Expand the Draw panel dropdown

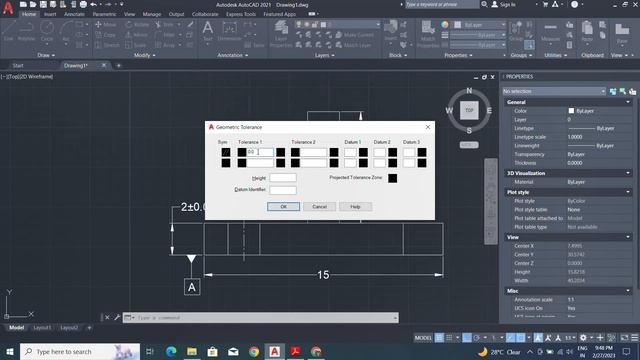[46, 55]
